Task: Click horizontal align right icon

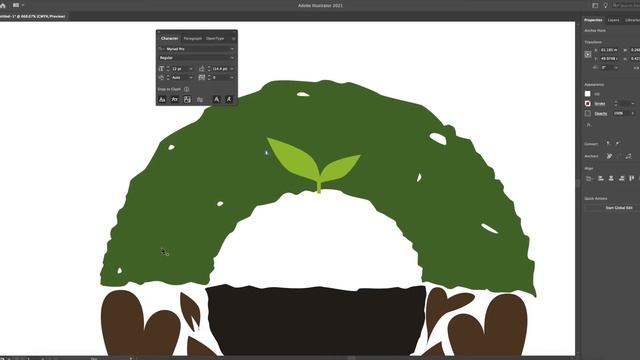Action: pos(622,178)
